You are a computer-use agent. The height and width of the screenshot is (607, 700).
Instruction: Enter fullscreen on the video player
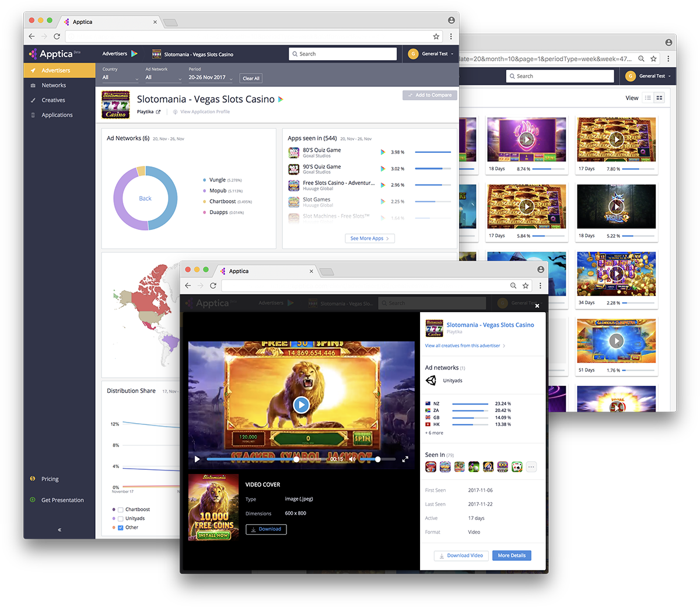pyautogui.click(x=405, y=459)
